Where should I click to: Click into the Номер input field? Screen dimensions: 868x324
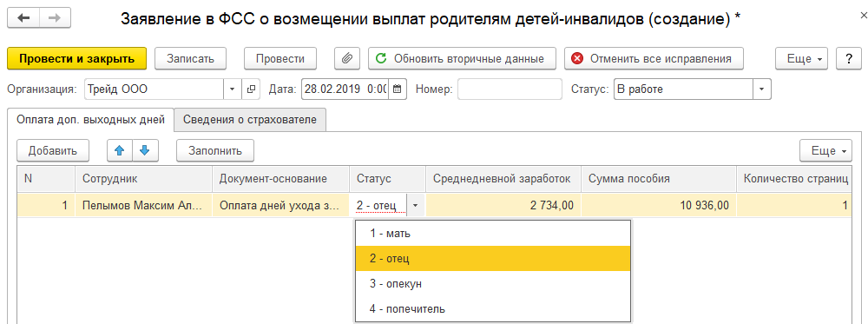(x=510, y=89)
